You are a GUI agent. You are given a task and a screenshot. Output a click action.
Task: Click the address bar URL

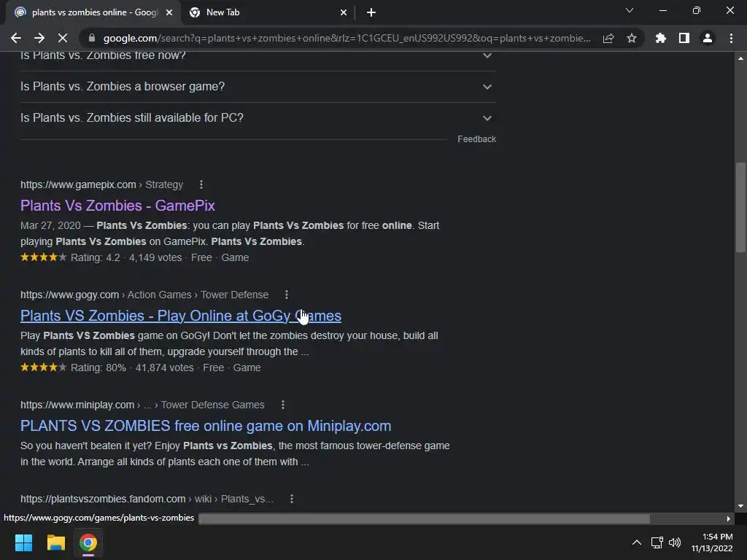[347, 38]
